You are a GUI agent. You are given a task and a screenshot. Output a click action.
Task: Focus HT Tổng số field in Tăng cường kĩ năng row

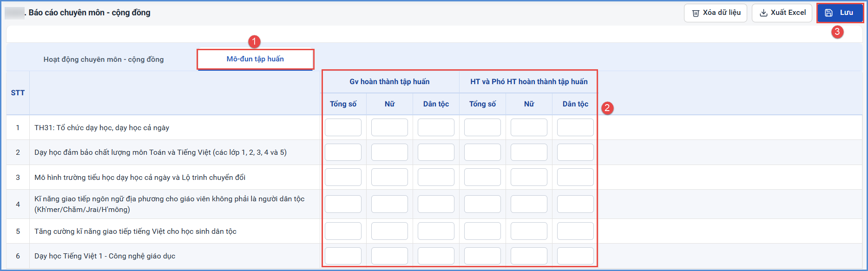[482, 231]
